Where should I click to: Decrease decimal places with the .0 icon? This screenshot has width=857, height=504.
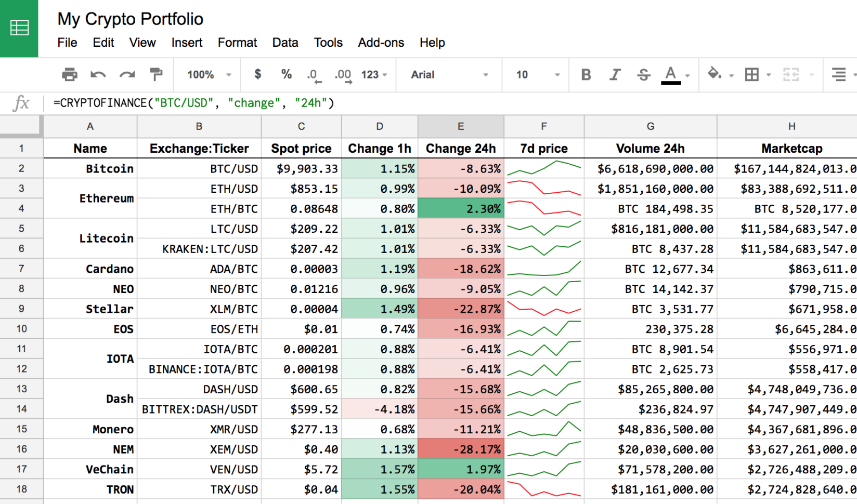313,74
